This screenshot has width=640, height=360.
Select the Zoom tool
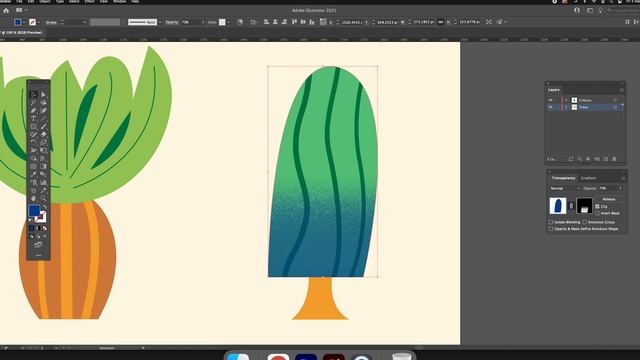(43, 198)
